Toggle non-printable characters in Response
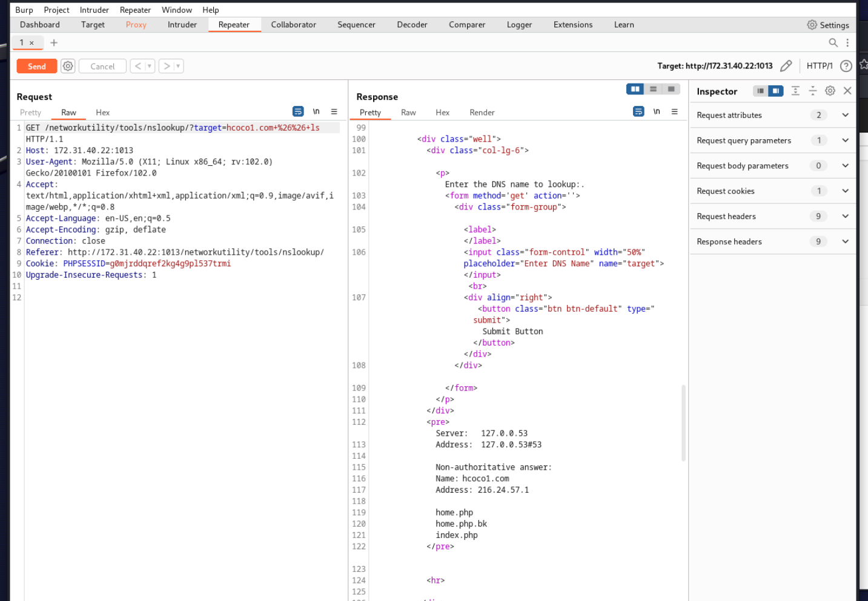Screen dimensions: 868x601 (x=657, y=111)
